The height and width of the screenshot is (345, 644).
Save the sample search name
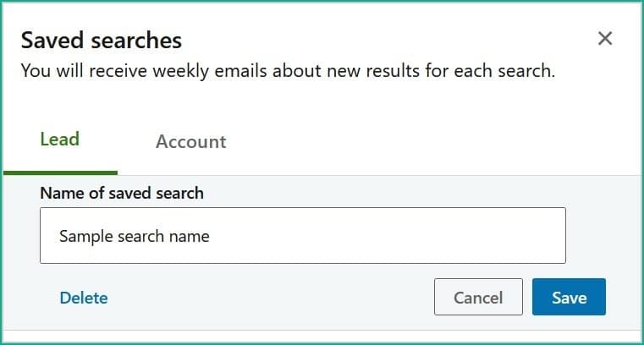click(569, 297)
